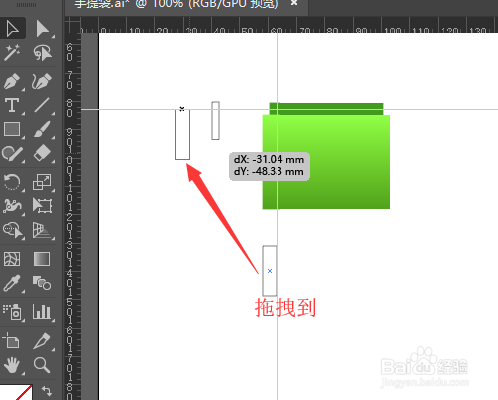This screenshot has width=498, height=400.
Task: Select the Lasso tool
Action: point(42,53)
